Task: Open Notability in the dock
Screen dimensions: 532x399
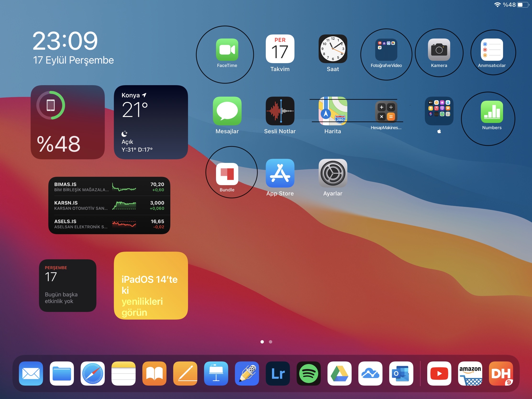Action: click(247, 373)
